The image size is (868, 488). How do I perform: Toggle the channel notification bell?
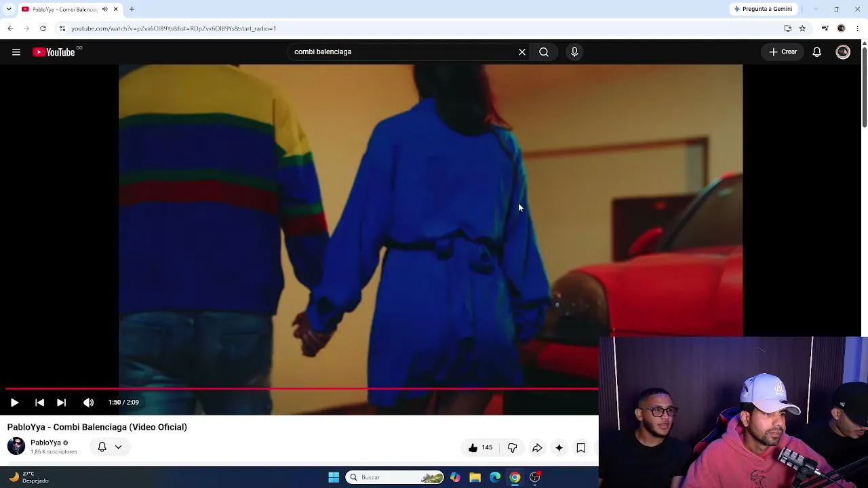click(102, 447)
